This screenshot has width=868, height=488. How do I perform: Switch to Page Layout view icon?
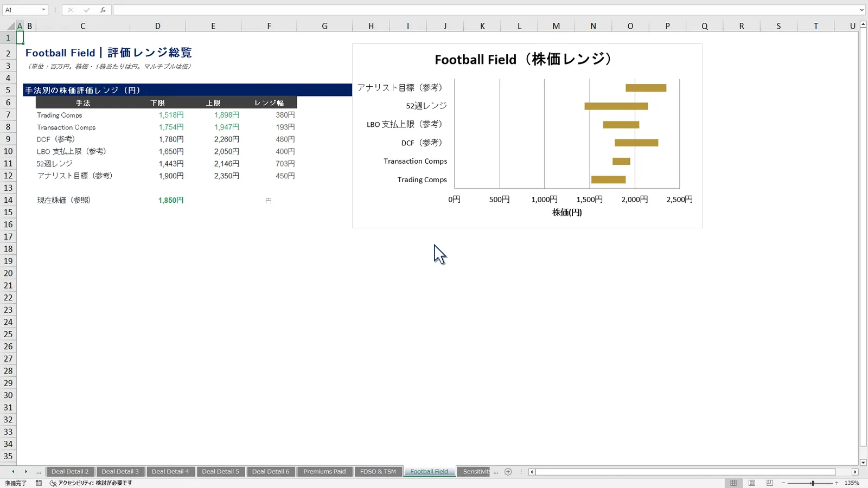751,483
